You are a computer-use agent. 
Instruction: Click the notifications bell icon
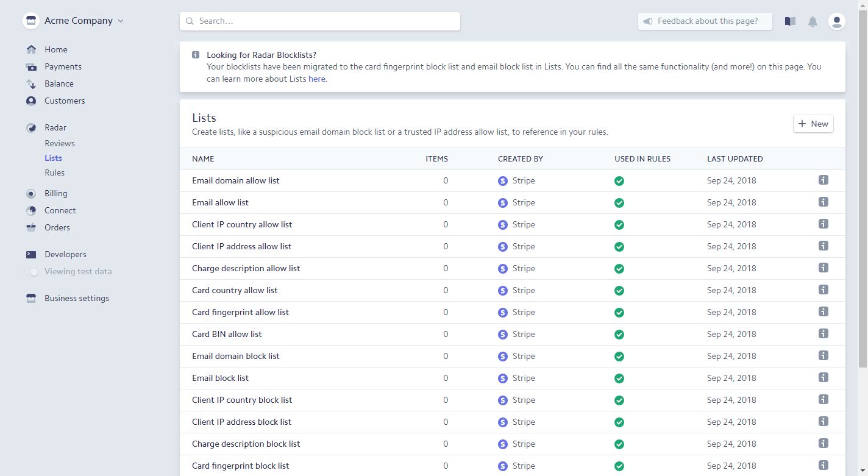(x=813, y=21)
